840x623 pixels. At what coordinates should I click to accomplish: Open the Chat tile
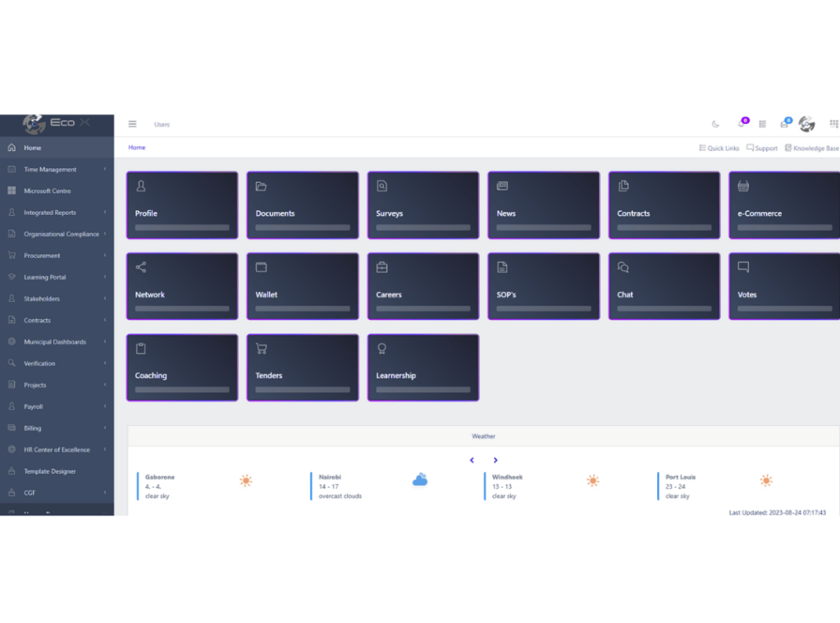(664, 286)
